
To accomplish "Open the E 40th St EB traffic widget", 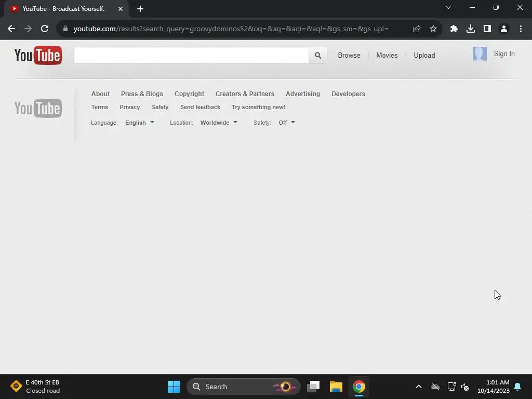I will click(x=35, y=387).
